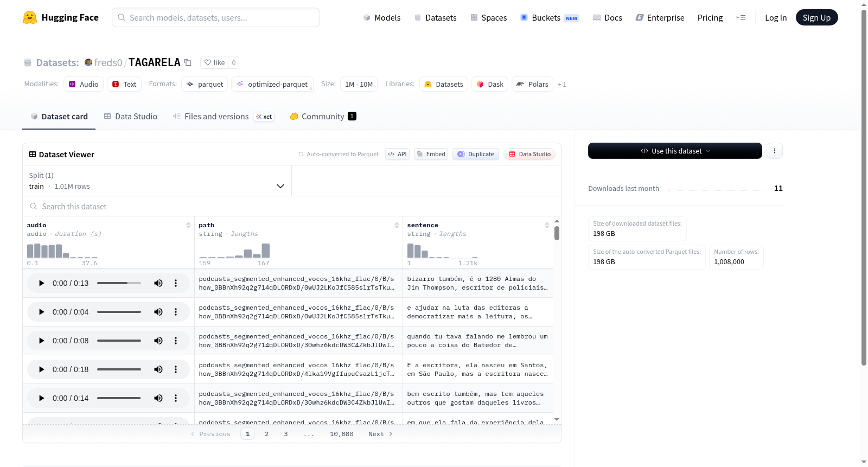Play the 0:14 audio clip
Image resolution: width=868 pixels, height=467 pixels.
click(41, 398)
